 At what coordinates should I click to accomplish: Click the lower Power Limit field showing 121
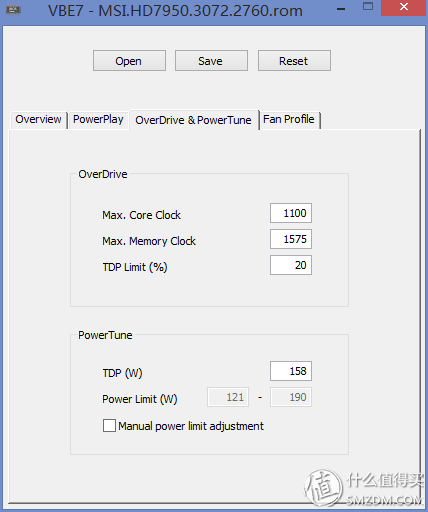[228, 397]
